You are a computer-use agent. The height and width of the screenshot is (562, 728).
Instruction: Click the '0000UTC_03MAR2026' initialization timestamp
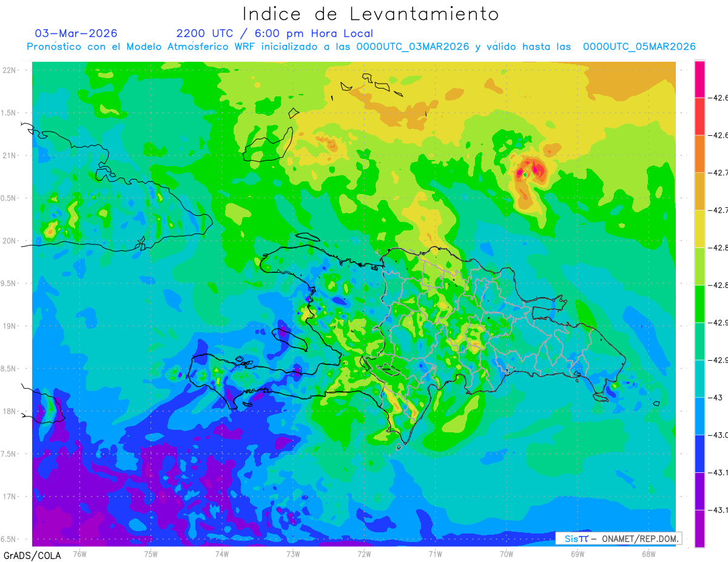(x=413, y=47)
